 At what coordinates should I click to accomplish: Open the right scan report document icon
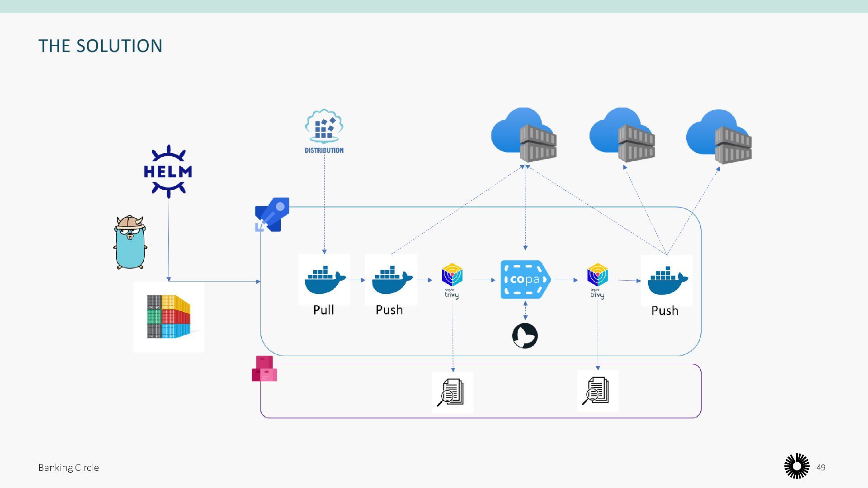point(597,391)
